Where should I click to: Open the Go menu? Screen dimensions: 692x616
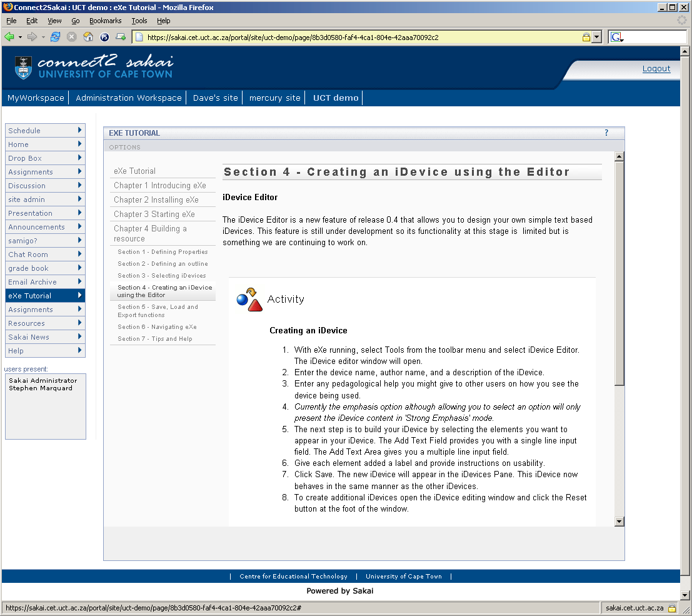pyautogui.click(x=76, y=21)
